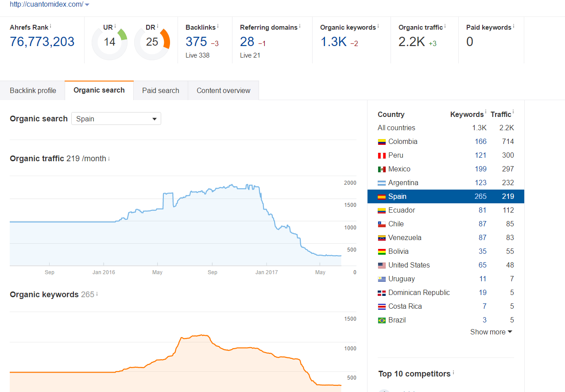The width and height of the screenshot is (565, 392).
Task: Click the Argentina flag icon
Action: pos(382,183)
